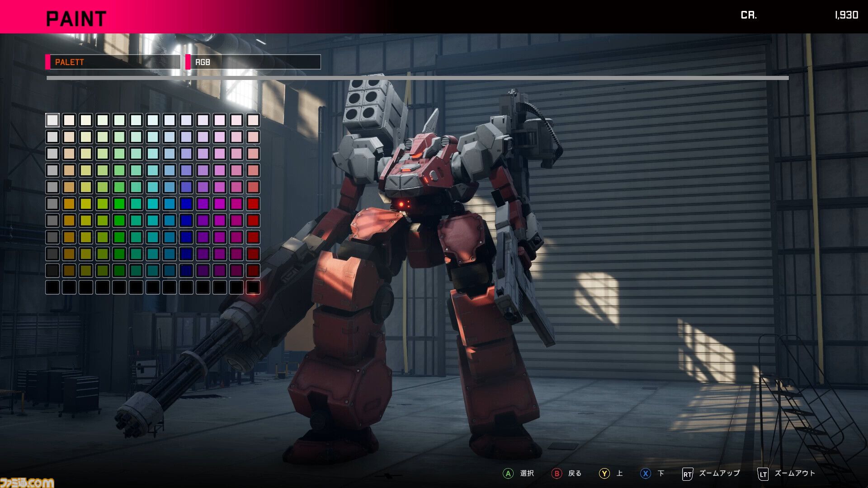Screen dimensions: 868x488
Task: Choose the bright yellow swatch in the sixth row
Action: pyautogui.click(x=86, y=203)
